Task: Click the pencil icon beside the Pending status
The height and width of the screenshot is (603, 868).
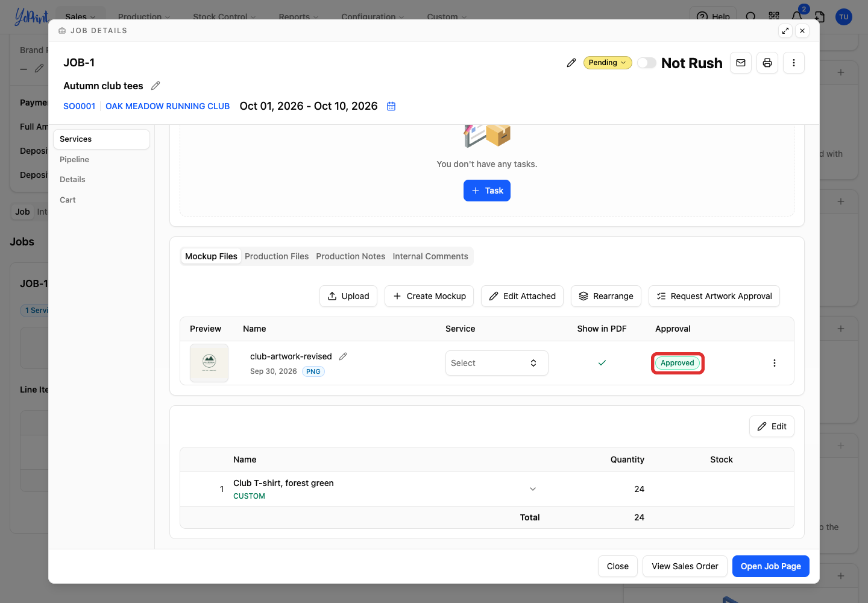Action: [x=571, y=63]
